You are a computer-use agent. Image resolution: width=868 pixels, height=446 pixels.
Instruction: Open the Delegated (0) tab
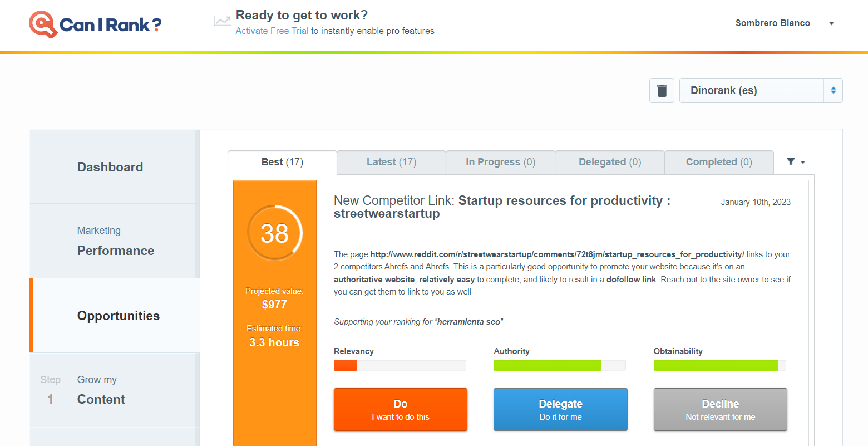610,162
